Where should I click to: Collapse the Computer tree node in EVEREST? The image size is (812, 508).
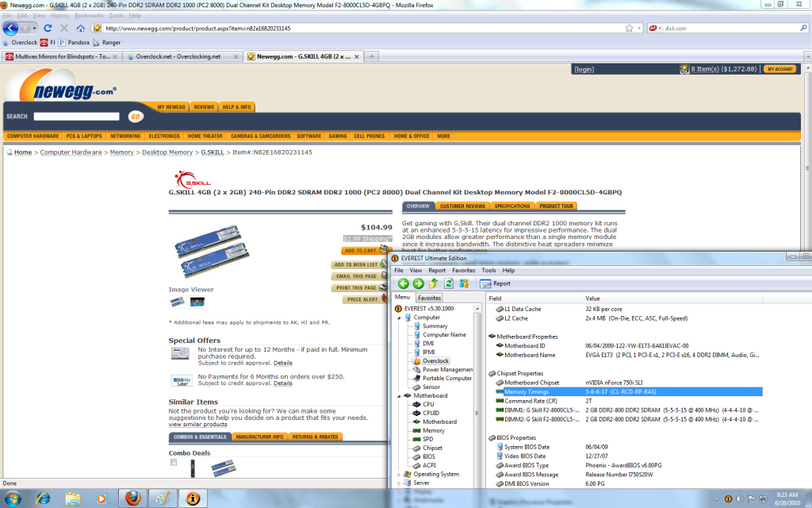pyautogui.click(x=400, y=317)
